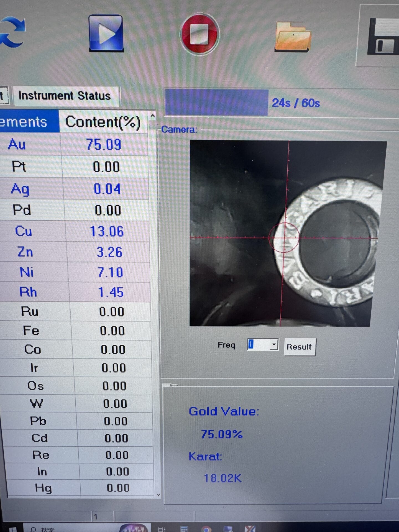Save results with the floppy disk icon

383,37
